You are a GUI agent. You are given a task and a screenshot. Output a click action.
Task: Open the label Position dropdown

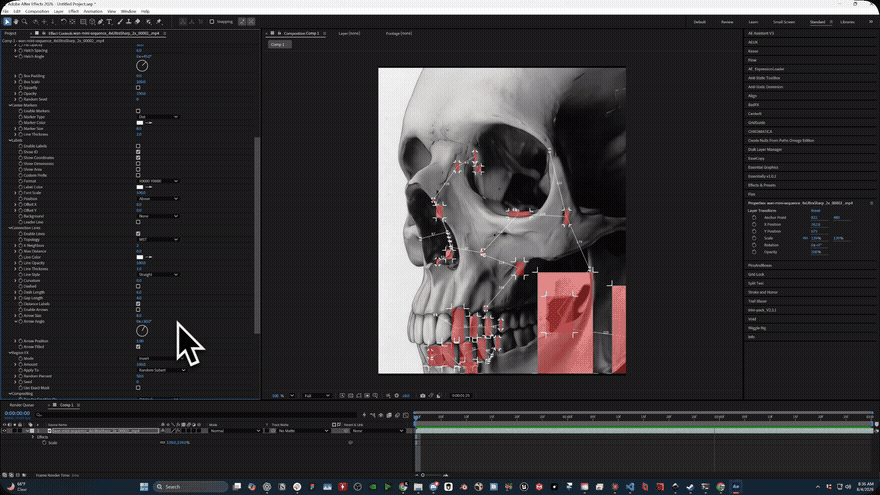[x=158, y=199]
